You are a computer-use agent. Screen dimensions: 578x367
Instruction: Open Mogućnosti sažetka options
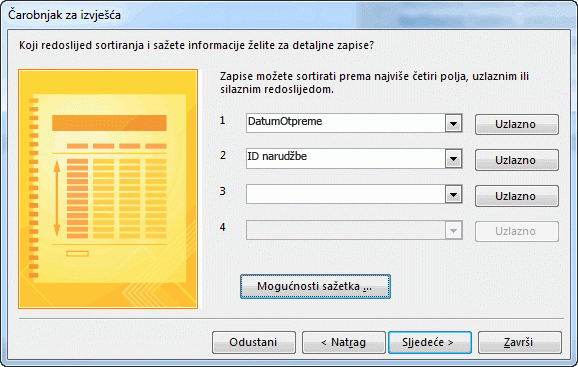(x=315, y=286)
